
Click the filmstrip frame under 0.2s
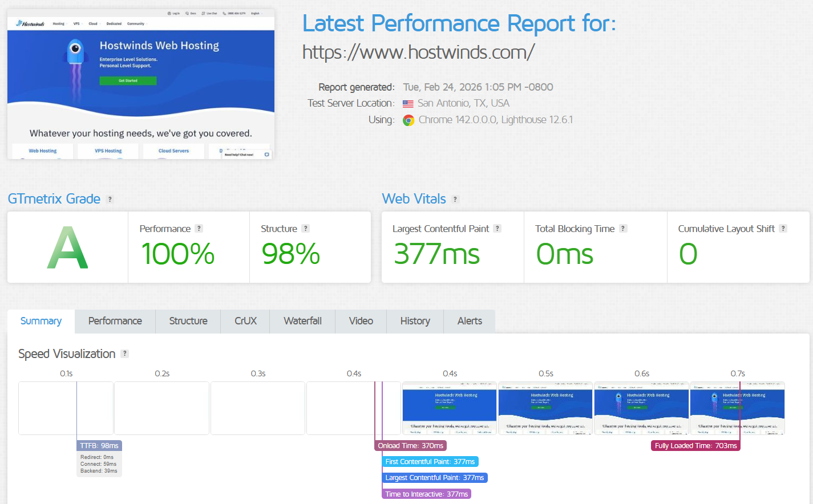pos(162,408)
